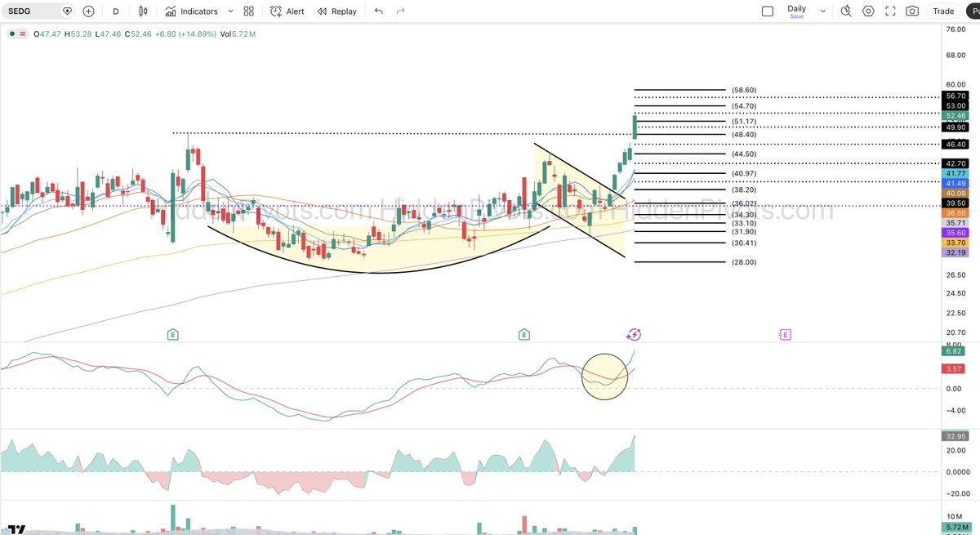
Task: Click the green market status dot
Action: coord(11,33)
